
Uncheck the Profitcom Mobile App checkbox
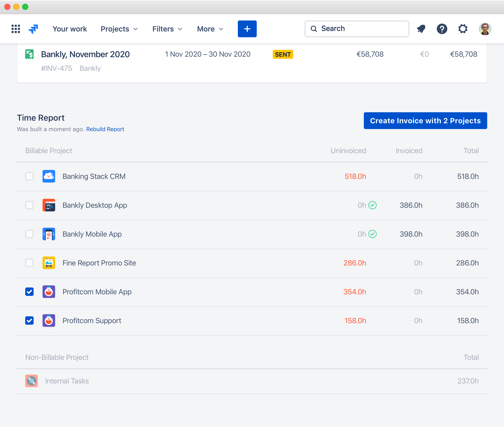[x=29, y=292]
